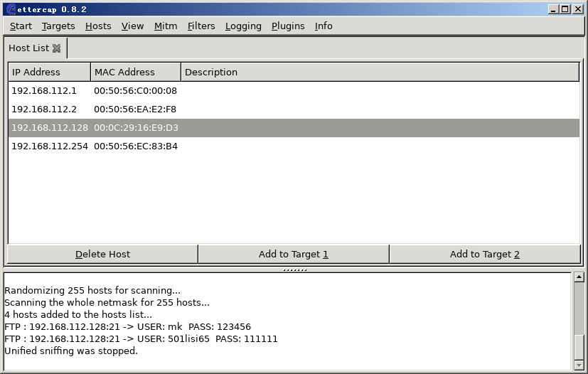Click MAC address 00:50:56:EA:E2:F8
588x374 pixels.
coord(135,109)
